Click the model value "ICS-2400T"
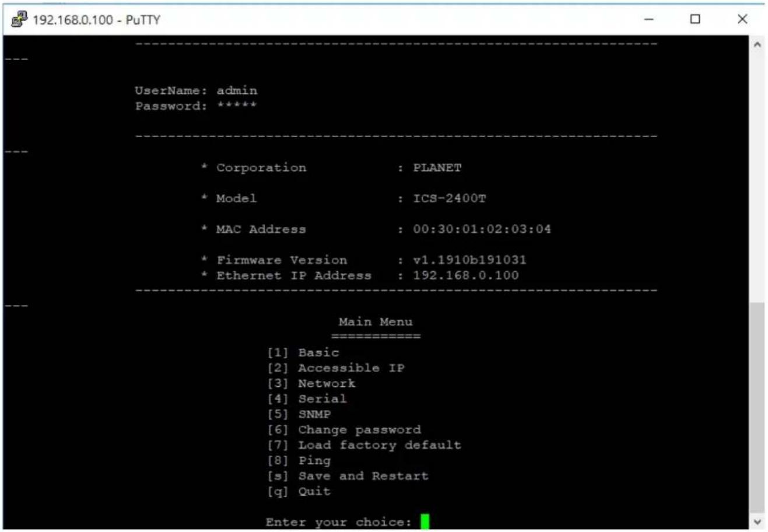 (449, 198)
